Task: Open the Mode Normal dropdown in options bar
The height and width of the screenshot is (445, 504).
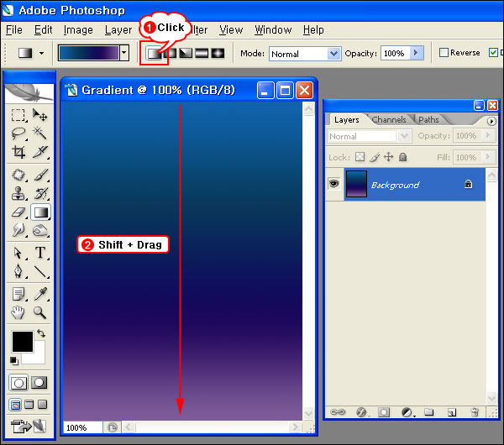Action: [333, 54]
